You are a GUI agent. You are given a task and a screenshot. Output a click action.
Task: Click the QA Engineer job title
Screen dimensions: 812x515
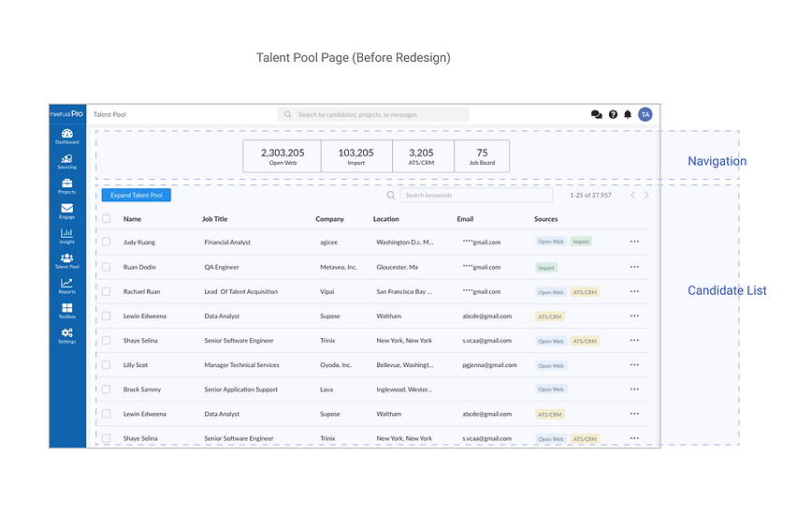222,267
